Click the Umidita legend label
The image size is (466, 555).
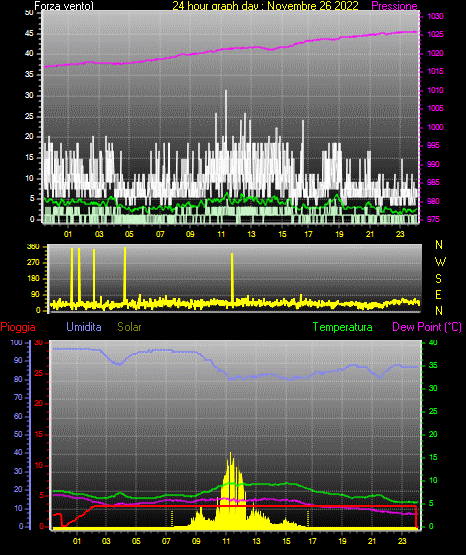click(84, 327)
